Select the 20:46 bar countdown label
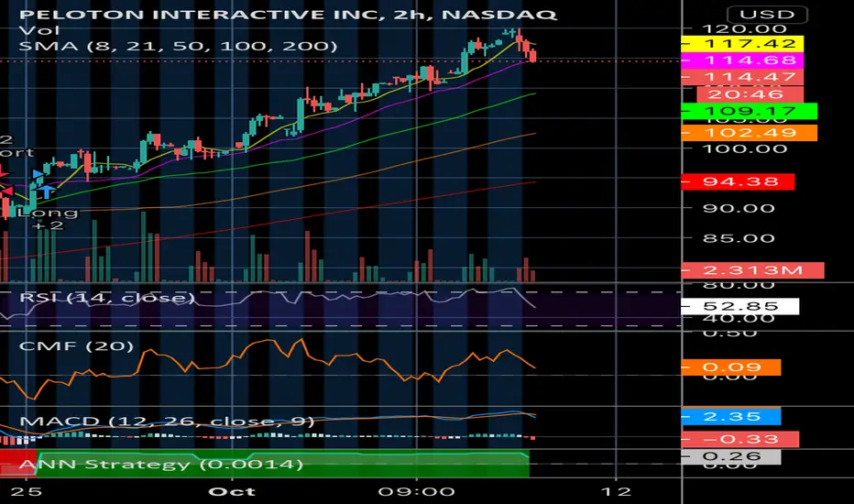This screenshot has width=854, height=504. tap(750, 93)
